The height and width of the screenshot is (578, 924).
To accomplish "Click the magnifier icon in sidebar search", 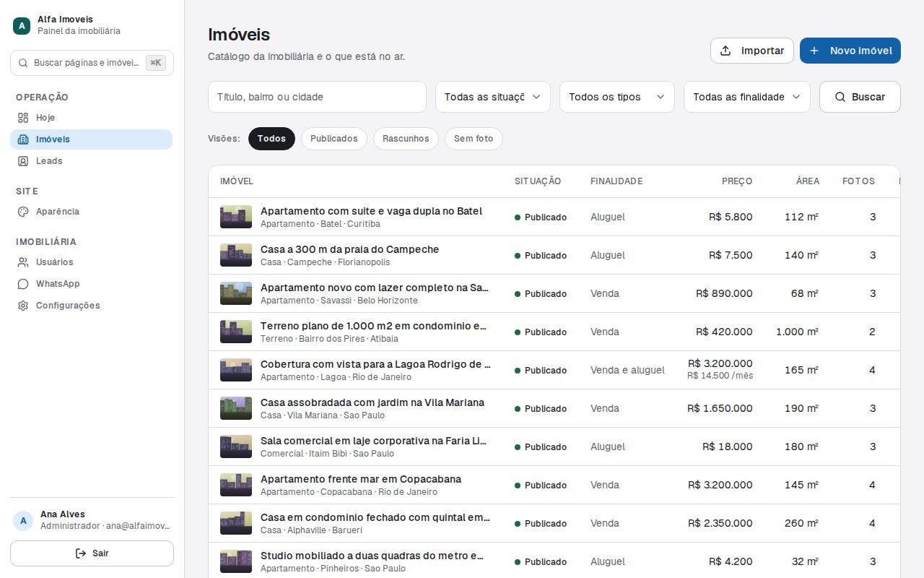I will 23,63.
